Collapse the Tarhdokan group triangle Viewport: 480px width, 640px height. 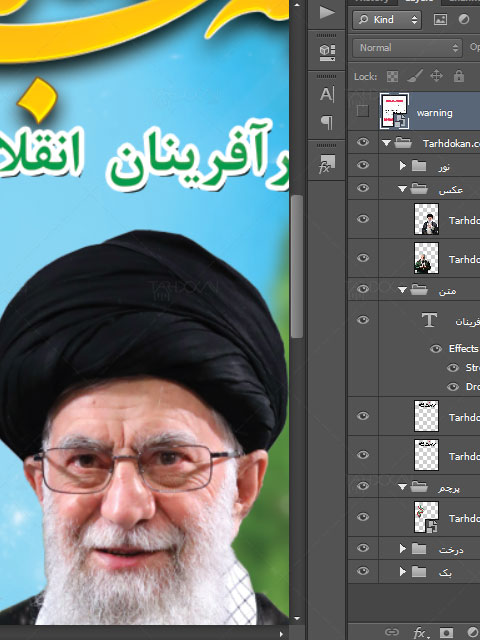[386, 143]
